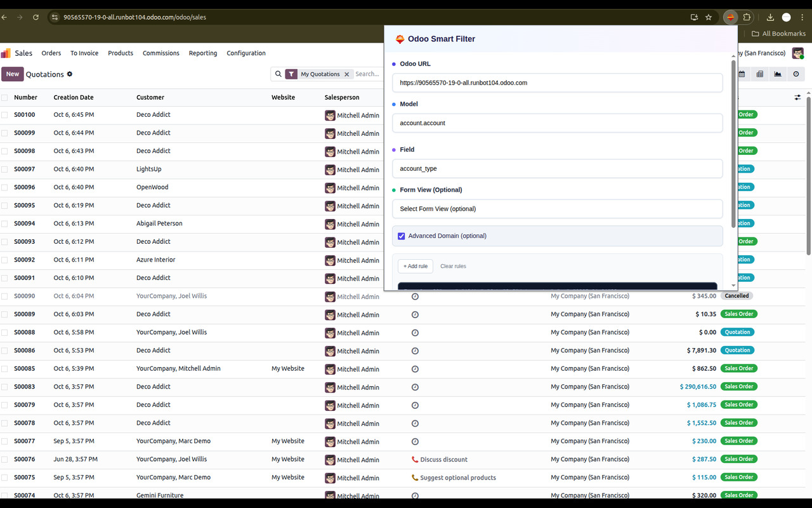Click the Odoo Smart Filter extension icon
Screen dimensions: 812x508
[731, 17]
